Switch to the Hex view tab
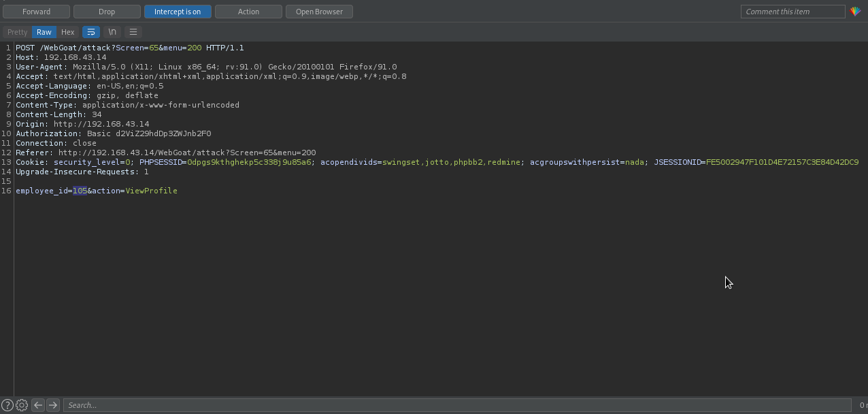This screenshot has width=868, height=414. pos(67,32)
